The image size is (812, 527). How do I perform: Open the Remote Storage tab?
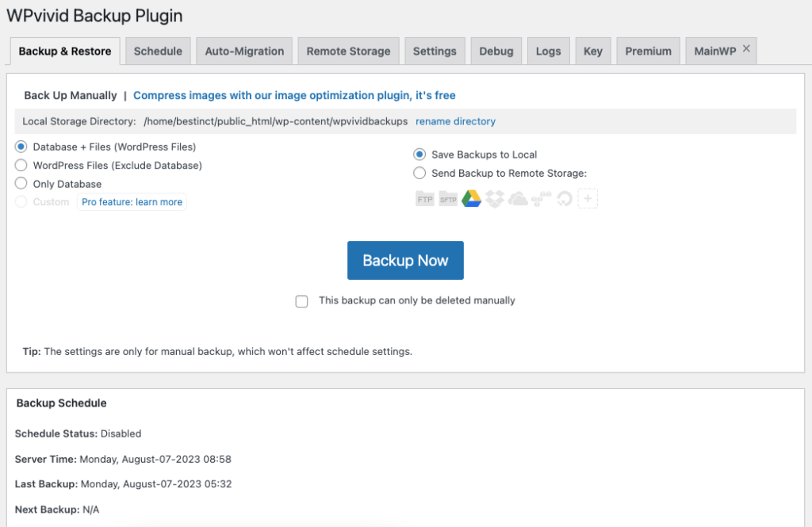[x=348, y=50]
